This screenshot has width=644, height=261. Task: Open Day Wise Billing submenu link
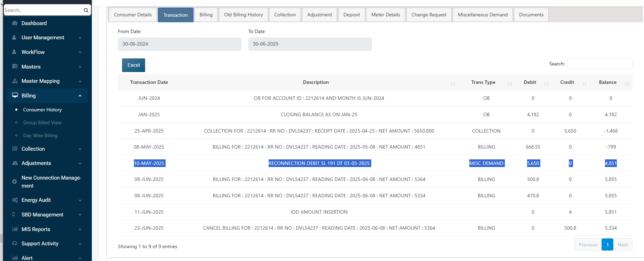(x=40, y=135)
